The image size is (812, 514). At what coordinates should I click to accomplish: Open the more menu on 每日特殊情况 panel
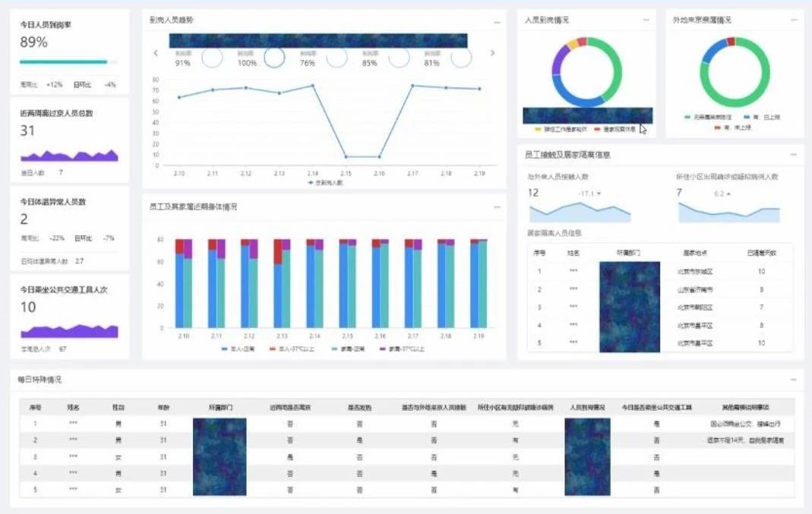[794, 379]
